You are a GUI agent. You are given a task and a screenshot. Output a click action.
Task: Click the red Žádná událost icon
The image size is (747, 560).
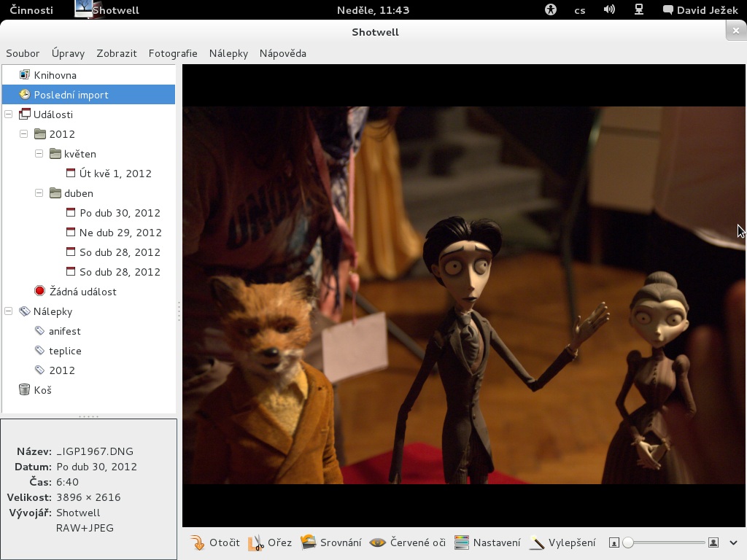(40, 291)
